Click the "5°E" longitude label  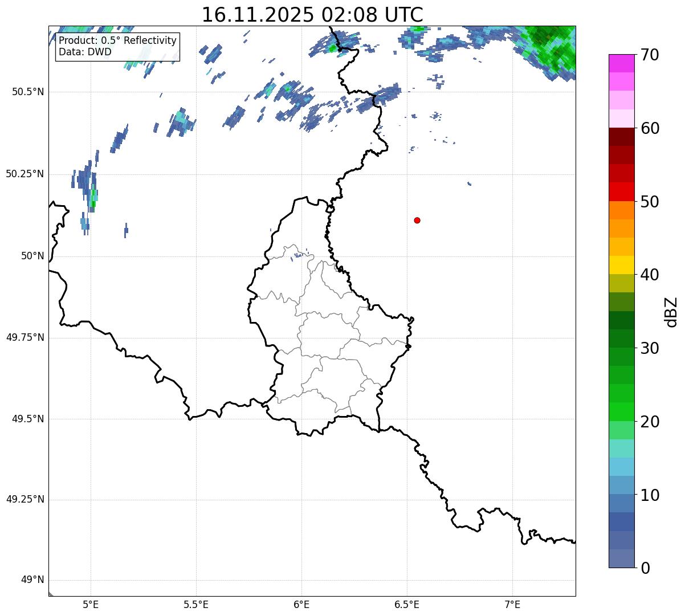(91, 604)
